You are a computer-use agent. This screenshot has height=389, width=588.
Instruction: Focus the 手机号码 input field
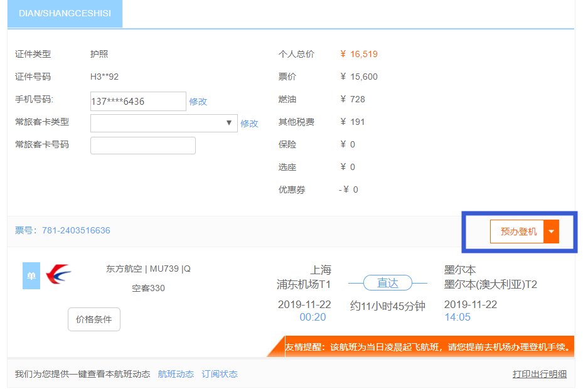pyautogui.click(x=138, y=101)
